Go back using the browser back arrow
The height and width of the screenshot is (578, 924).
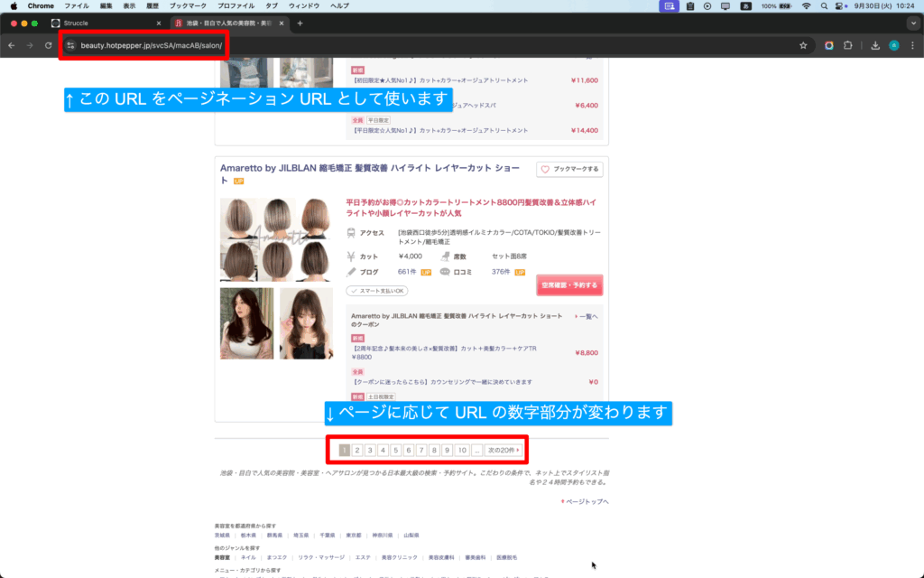point(12,45)
